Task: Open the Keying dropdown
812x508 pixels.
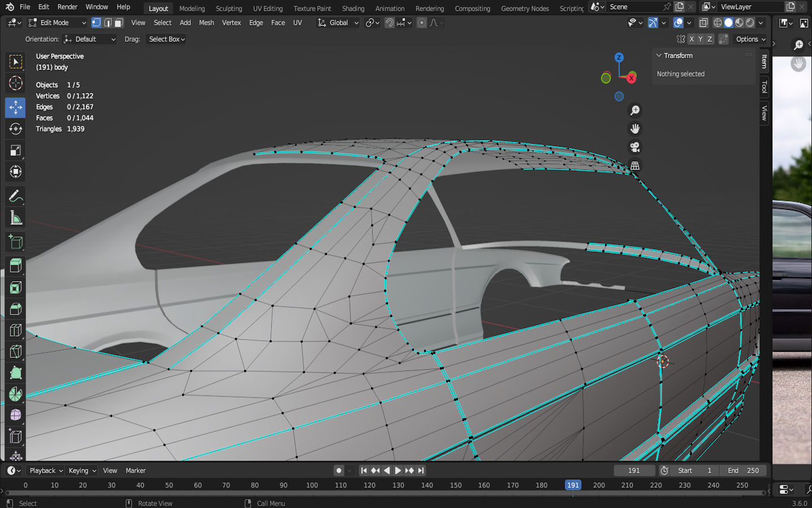Action: 82,471
